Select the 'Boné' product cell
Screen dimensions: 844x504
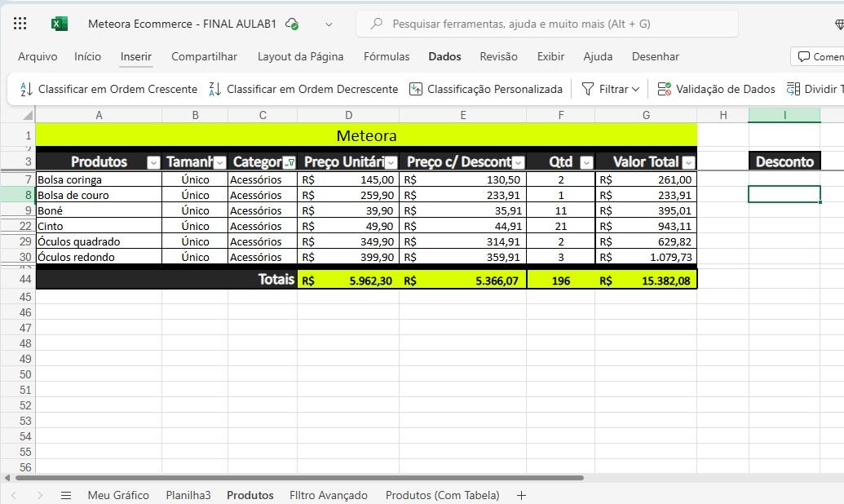click(x=99, y=210)
